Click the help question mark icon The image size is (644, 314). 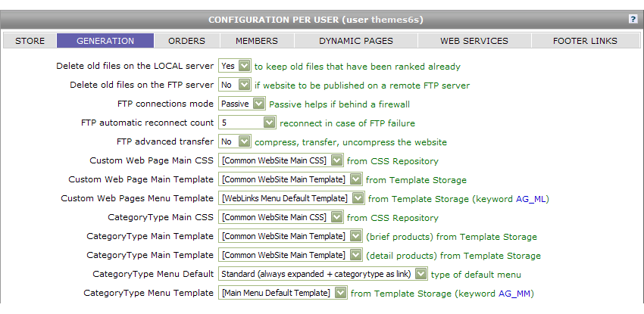pyautogui.click(x=633, y=18)
